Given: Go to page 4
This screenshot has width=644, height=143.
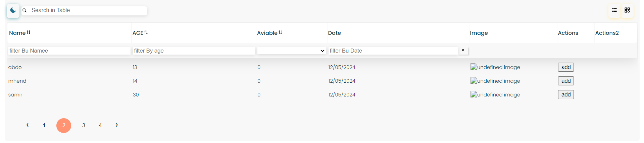Looking at the screenshot, I should (x=100, y=126).
